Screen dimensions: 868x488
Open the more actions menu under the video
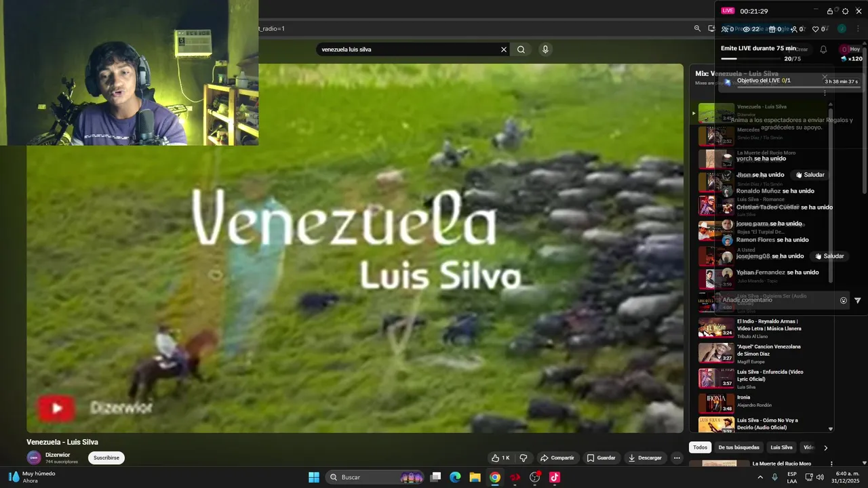pyautogui.click(x=676, y=457)
